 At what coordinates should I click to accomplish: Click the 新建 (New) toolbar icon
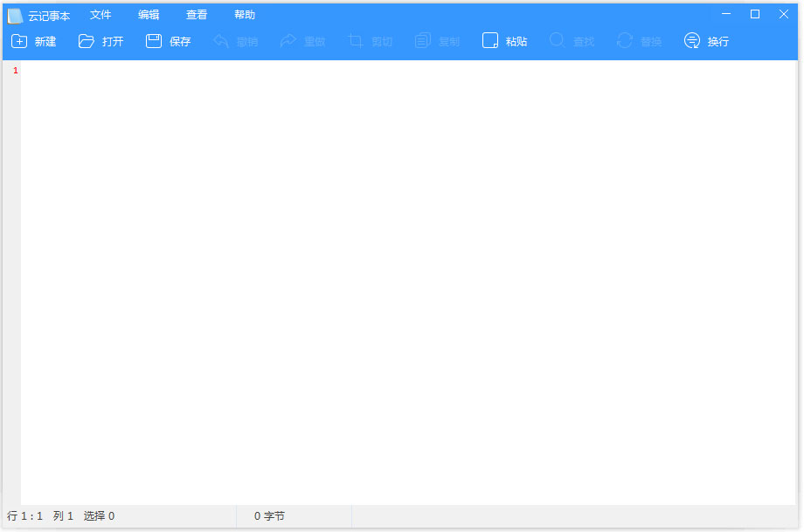[19, 41]
